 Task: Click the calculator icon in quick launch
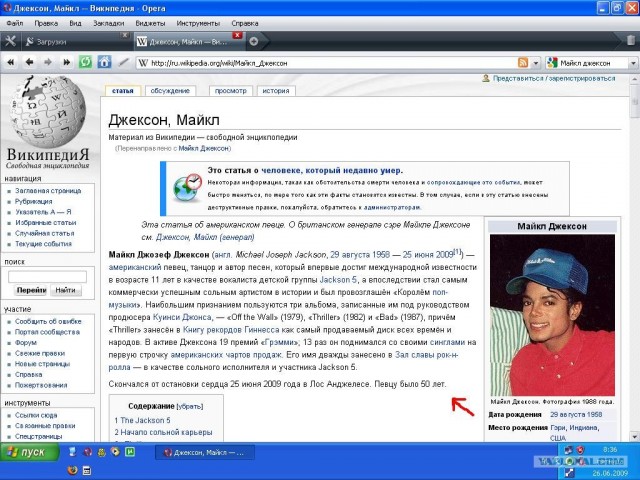coord(87,470)
